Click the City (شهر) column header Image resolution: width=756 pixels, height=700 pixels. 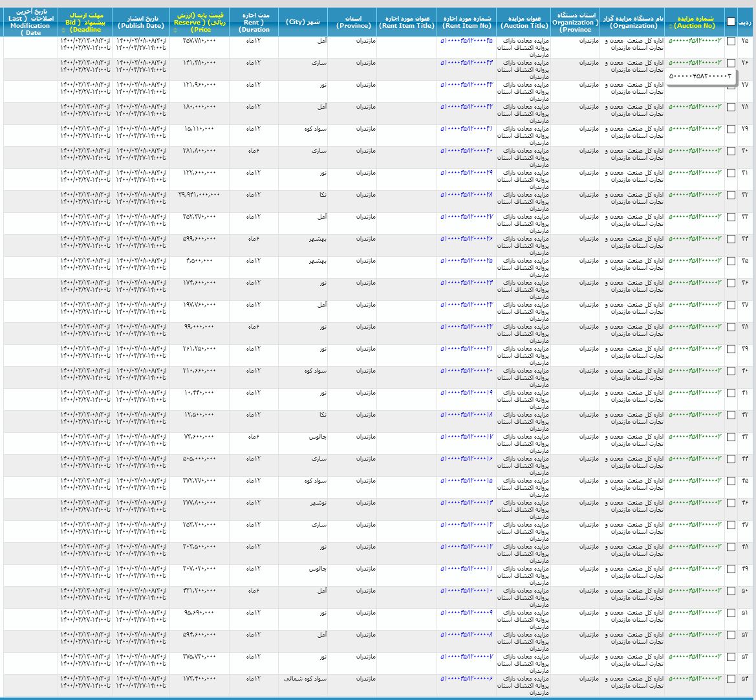303,22
